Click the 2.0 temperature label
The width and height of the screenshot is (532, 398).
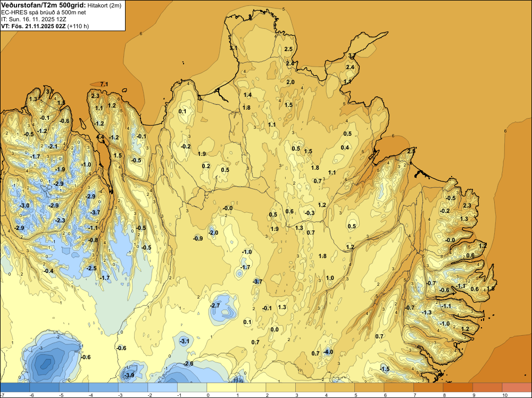290,82
